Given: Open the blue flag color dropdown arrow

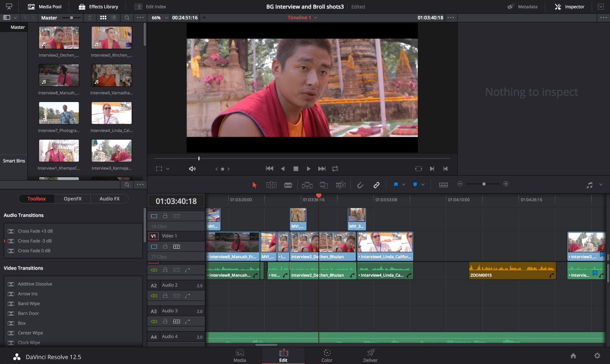Looking at the screenshot, I should coord(404,185).
